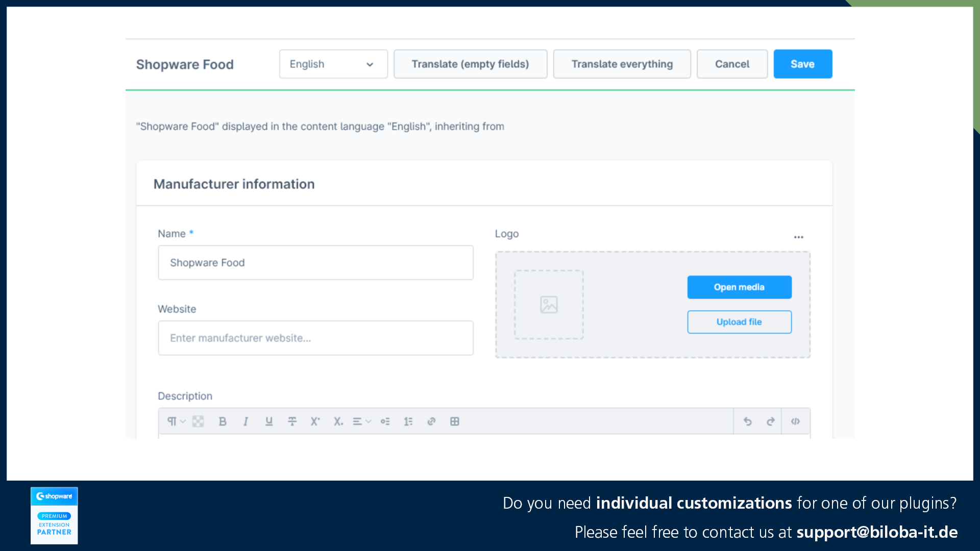The height and width of the screenshot is (551, 980).
Task: Toggle bold formatting in description editor
Action: click(x=223, y=421)
